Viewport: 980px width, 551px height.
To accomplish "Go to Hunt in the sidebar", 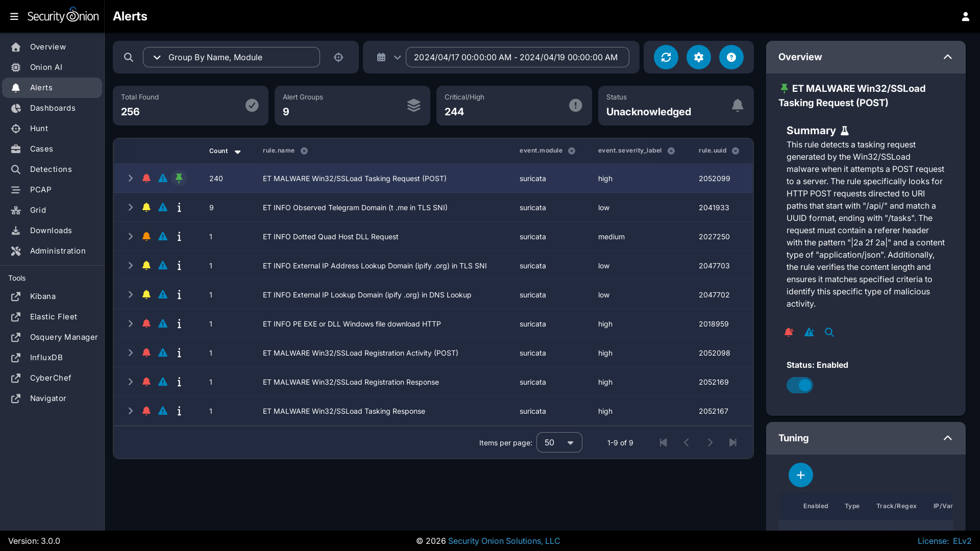I will tap(39, 129).
